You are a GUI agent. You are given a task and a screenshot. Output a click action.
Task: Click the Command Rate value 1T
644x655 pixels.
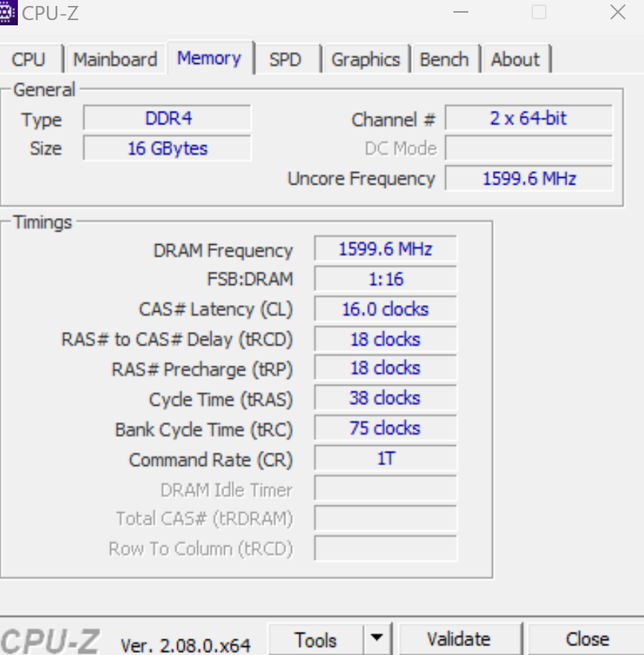point(386,458)
